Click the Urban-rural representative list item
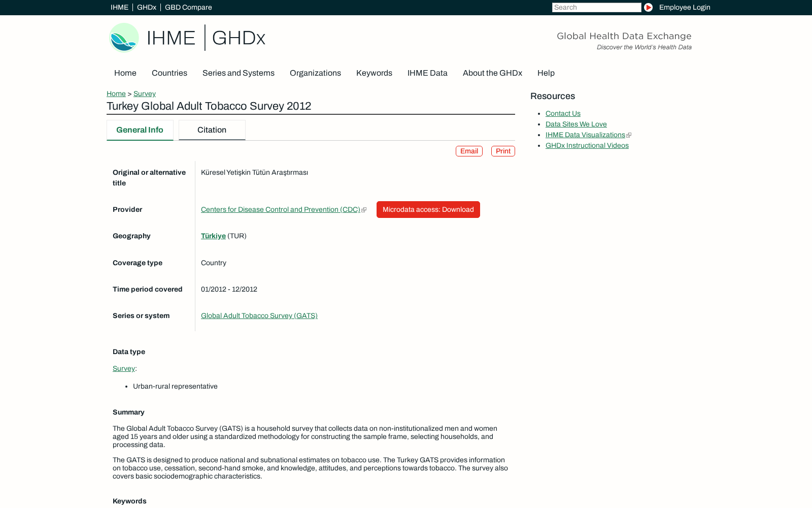 175,386
